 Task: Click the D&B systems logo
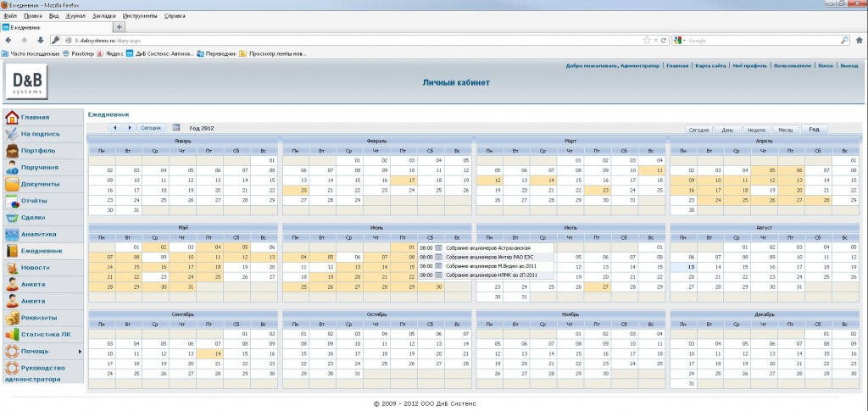[26, 82]
